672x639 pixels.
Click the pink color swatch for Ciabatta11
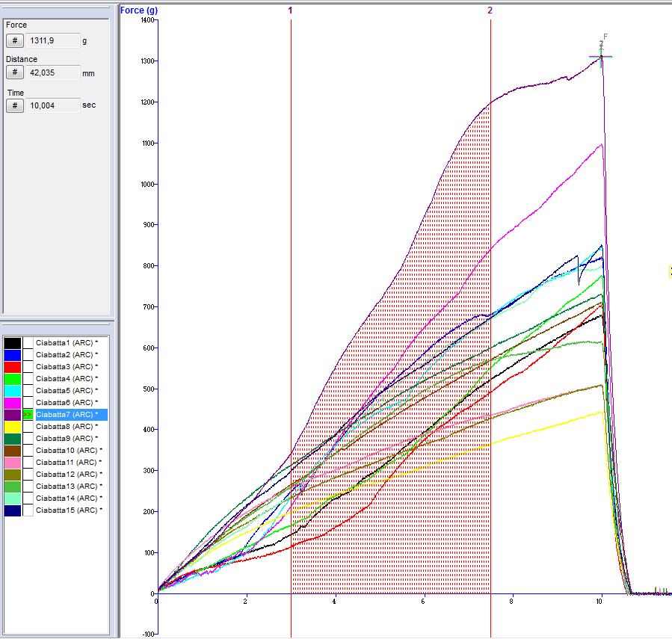point(13,463)
